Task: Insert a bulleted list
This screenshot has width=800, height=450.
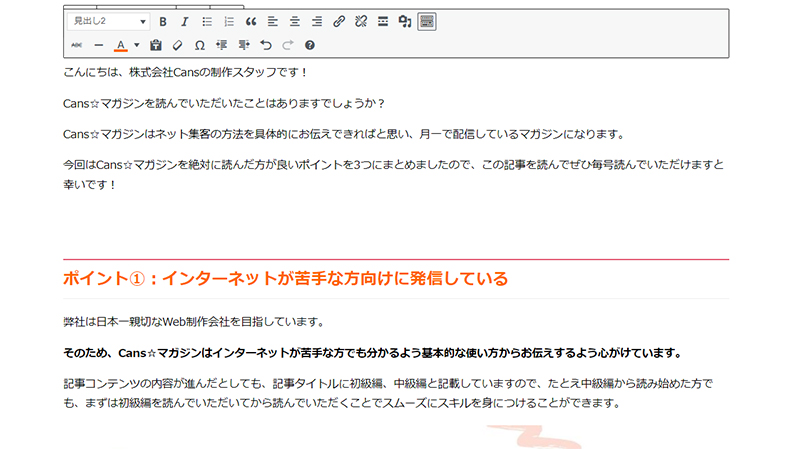Action: (207, 21)
